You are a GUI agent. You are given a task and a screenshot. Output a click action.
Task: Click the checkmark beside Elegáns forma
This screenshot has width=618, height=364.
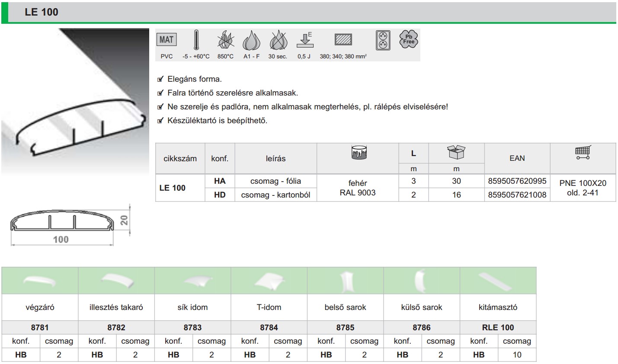point(160,79)
